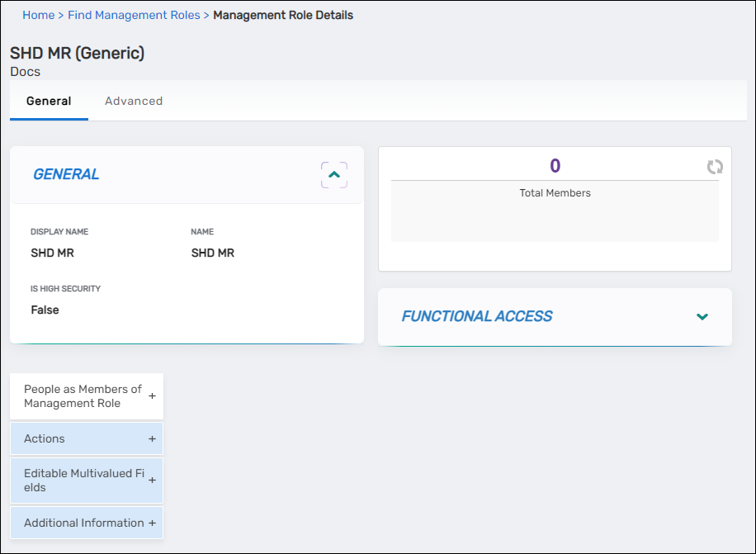Click the GENERAL panel header title
The width and height of the screenshot is (756, 554).
pyautogui.click(x=66, y=174)
